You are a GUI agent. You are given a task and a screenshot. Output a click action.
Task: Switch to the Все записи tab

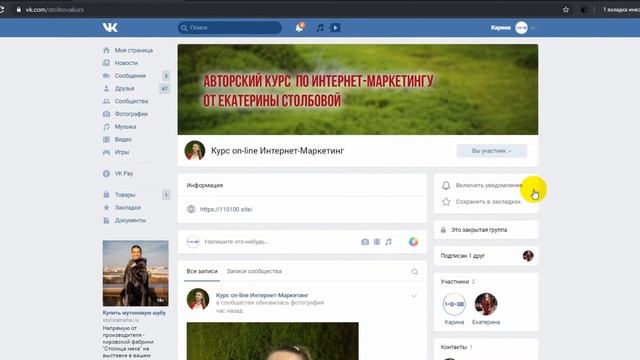tap(202, 271)
